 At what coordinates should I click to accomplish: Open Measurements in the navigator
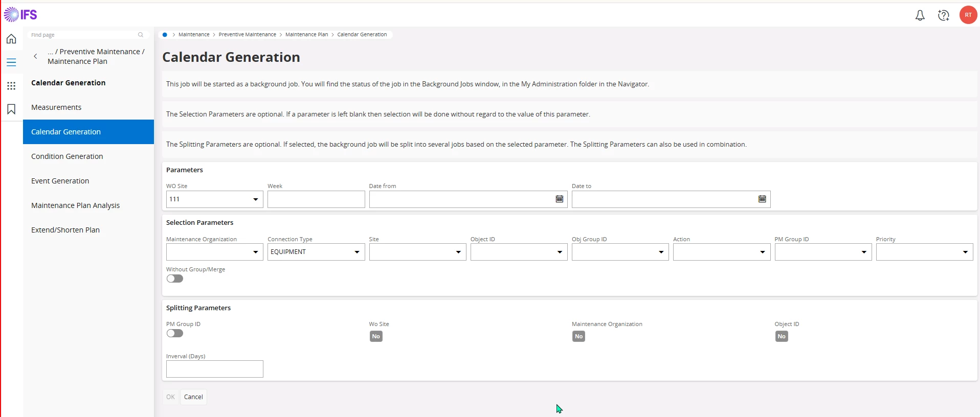(88, 107)
